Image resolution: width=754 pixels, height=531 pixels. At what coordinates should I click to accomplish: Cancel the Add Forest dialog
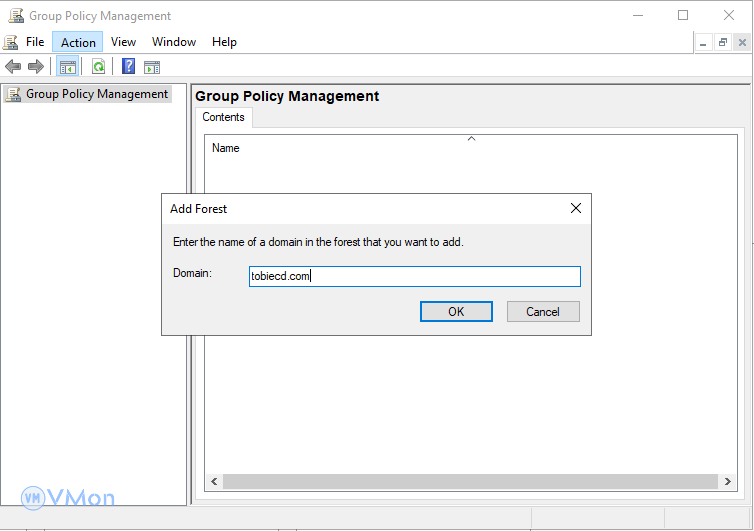tap(543, 311)
